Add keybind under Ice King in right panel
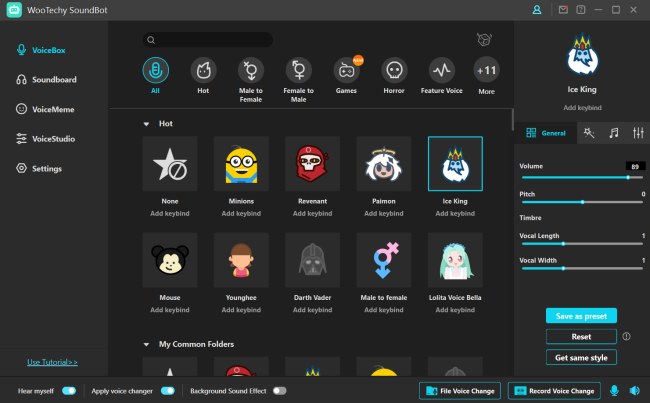This screenshot has height=403, width=650. coord(582,108)
